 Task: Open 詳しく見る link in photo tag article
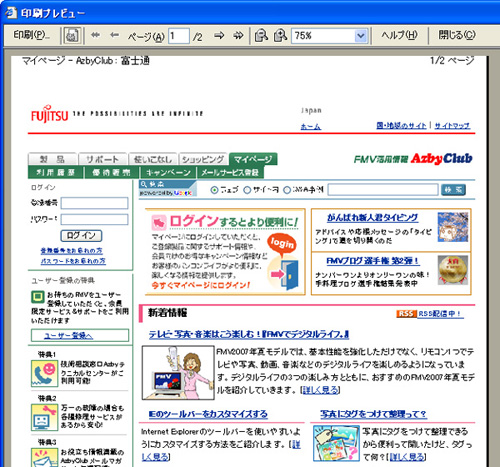click(x=407, y=457)
